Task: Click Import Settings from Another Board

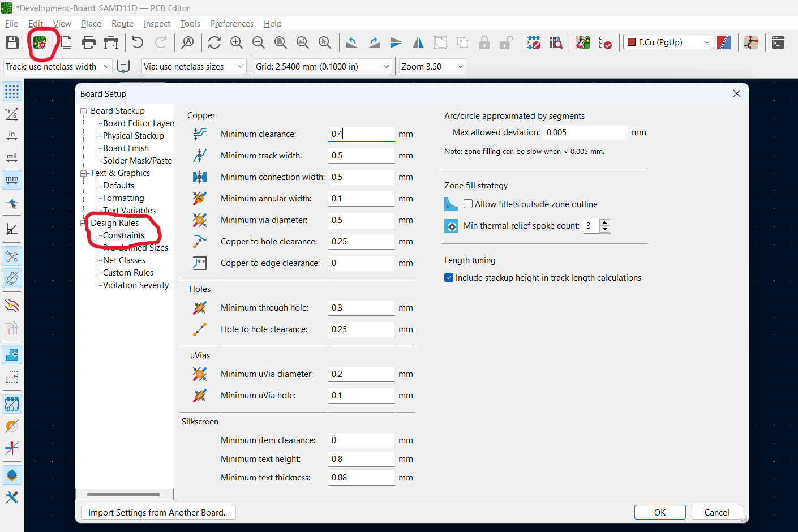Action: coord(158,512)
